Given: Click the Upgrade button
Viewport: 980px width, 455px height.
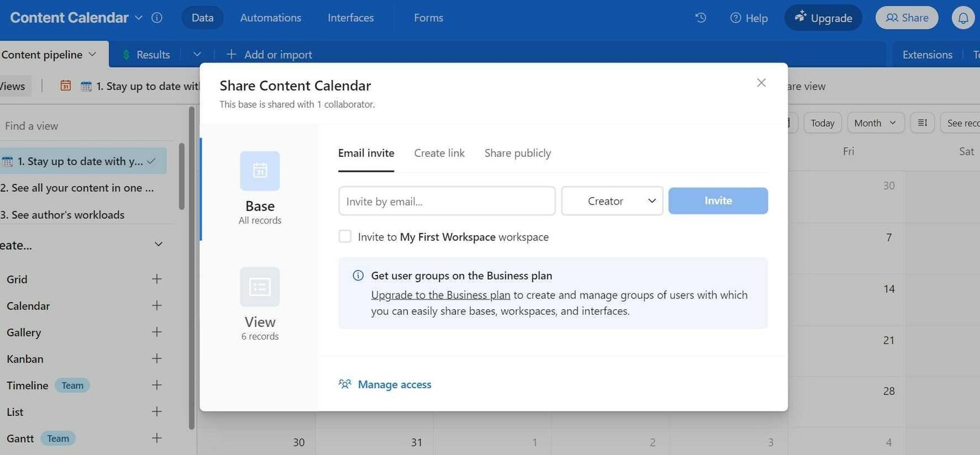Looking at the screenshot, I should click(823, 18).
